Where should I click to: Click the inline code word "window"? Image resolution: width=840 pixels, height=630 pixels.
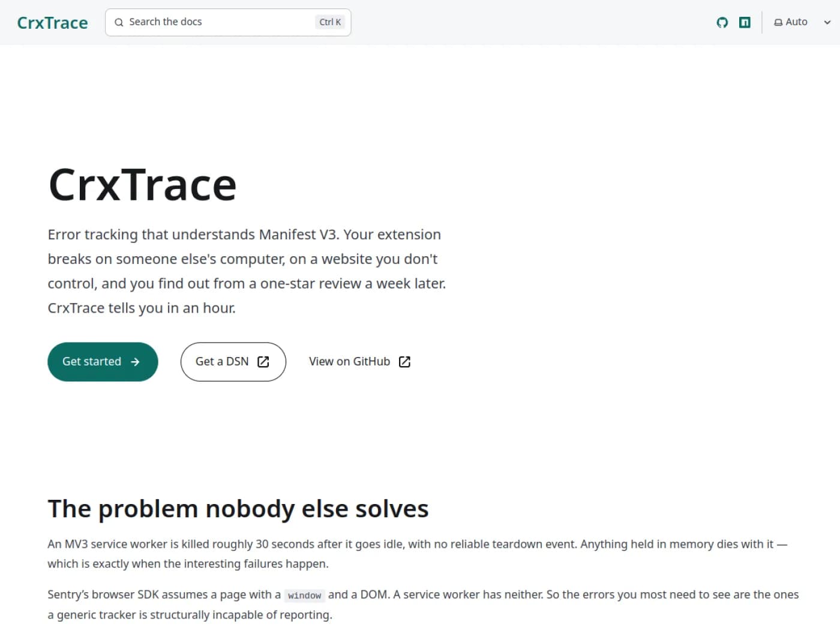tap(304, 595)
